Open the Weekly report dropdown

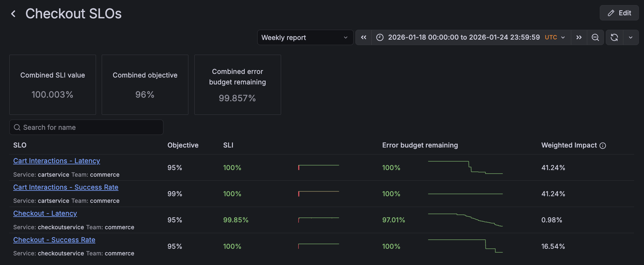tap(305, 38)
